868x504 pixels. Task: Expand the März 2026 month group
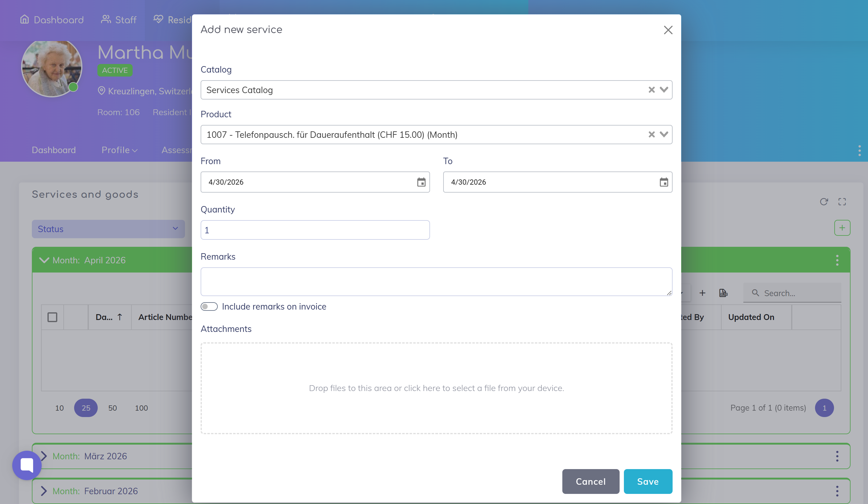(44, 456)
